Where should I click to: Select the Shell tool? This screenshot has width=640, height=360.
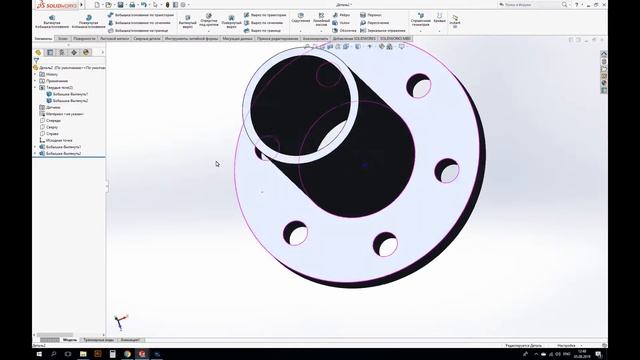(344, 31)
